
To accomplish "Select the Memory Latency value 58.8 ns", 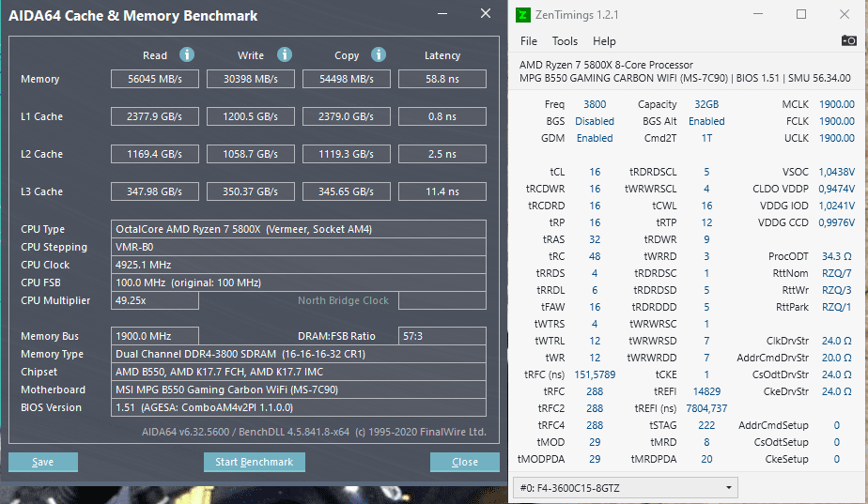I will [x=442, y=79].
